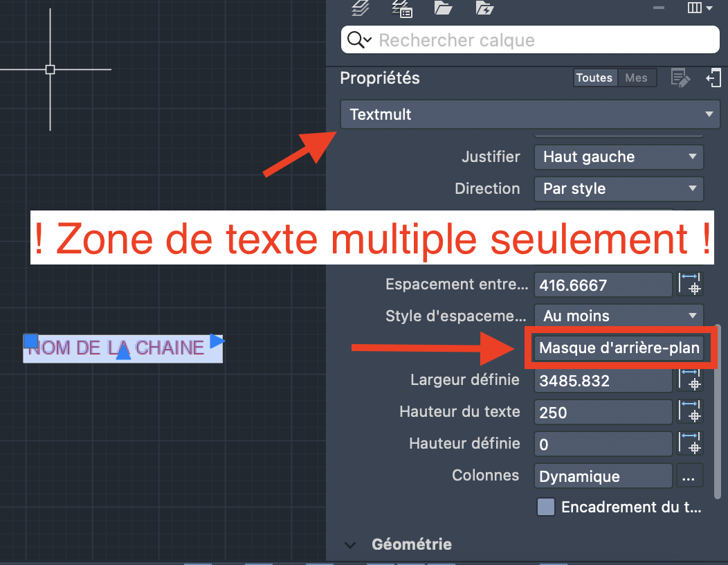
Task: Click the pick-point icon beside Largeur définie
Action: click(690, 379)
